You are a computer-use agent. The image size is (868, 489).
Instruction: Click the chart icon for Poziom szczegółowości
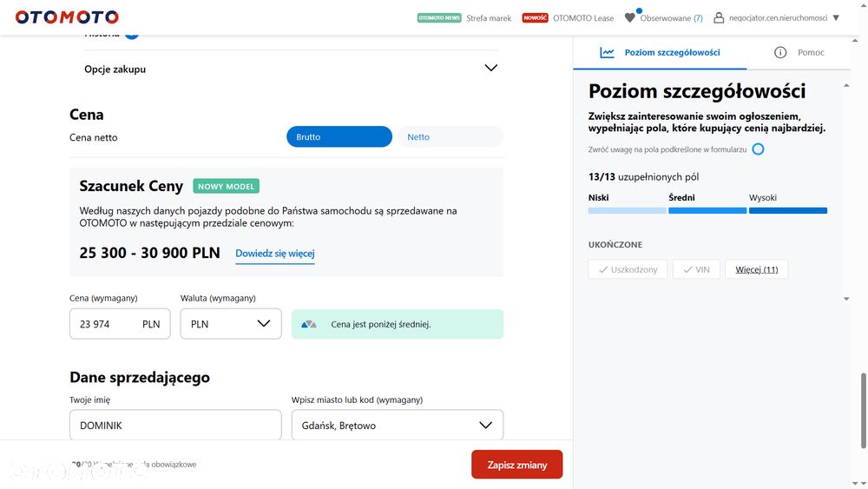[608, 52]
